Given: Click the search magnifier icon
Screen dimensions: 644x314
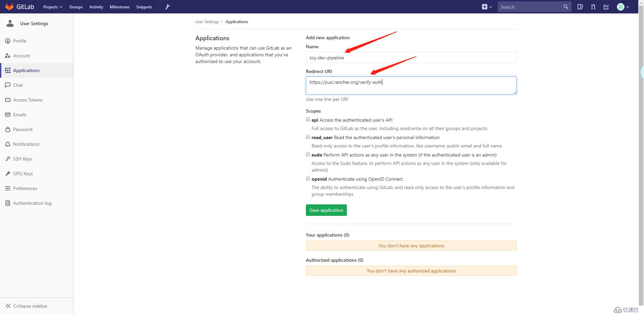Looking at the screenshot, I should tap(566, 7).
